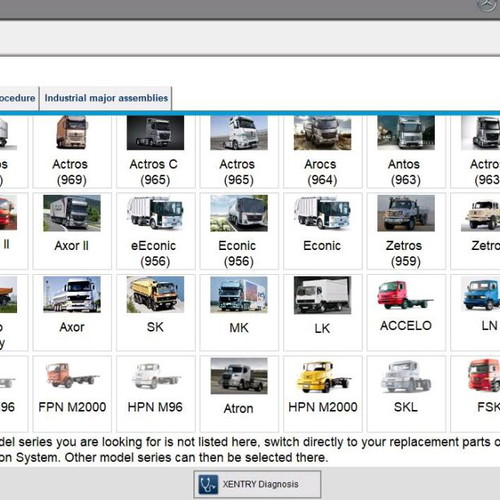Click the stethoscope icon on XENTRY Diagnosis
Viewport: 500px width, 500px height.
(x=208, y=484)
